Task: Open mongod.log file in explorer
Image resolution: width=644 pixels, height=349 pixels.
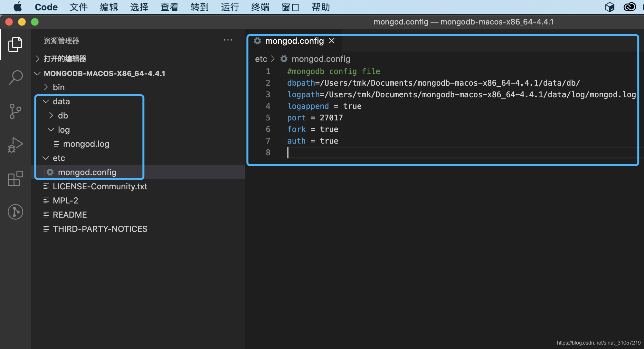Action: pos(86,144)
